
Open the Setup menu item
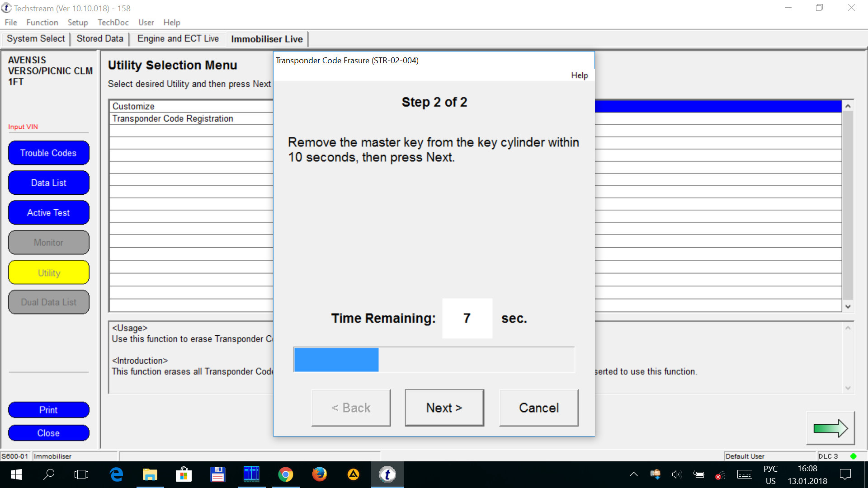[76, 22]
